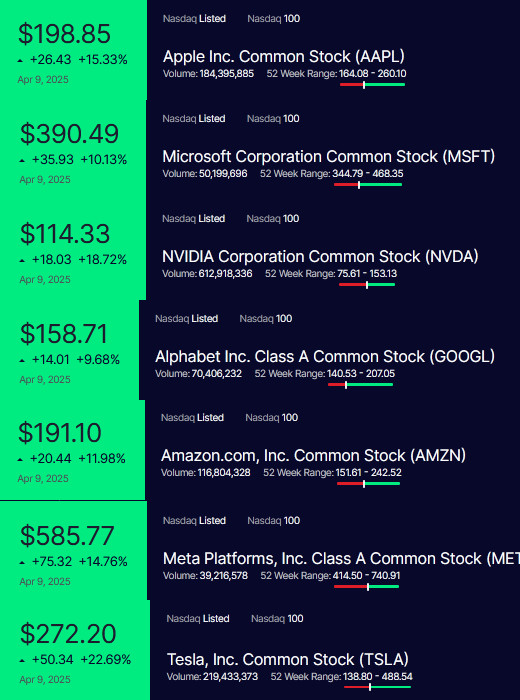Click the up-arrow icon beside Apple's +26.43 change

point(20,60)
